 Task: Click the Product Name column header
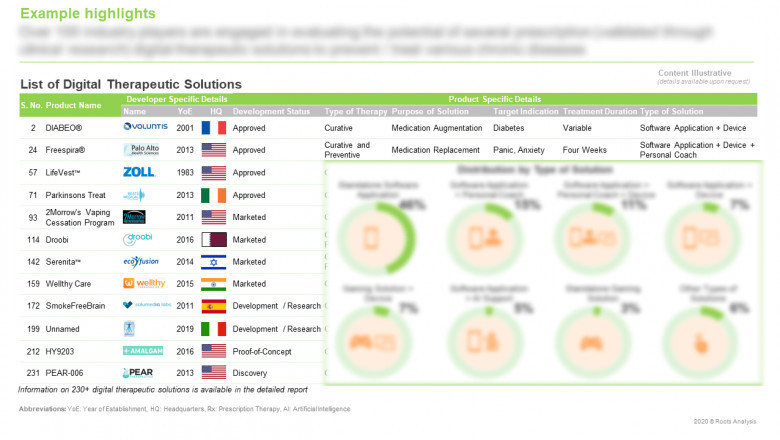click(76, 106)
